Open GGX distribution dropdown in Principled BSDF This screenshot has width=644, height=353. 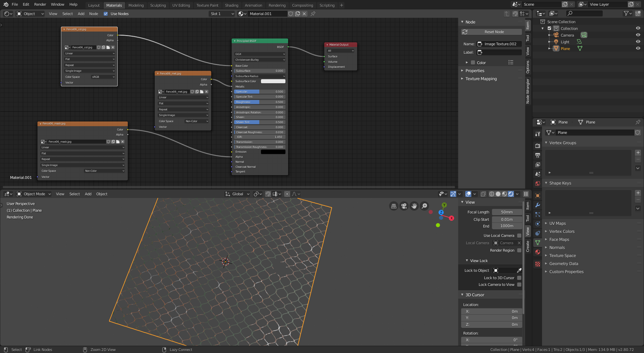pyautogui.click(x=260, y=54)
